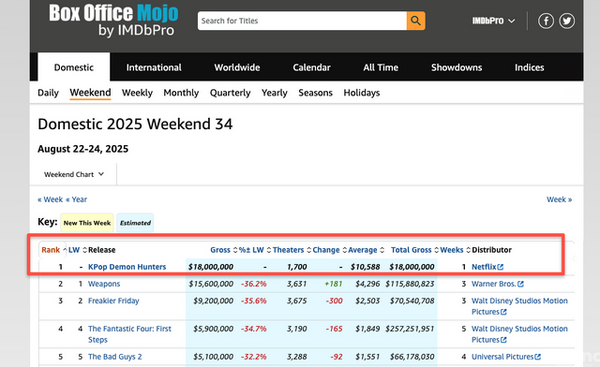The image size is (600, 367).
Task: Click the Search for Titles field
Action: coord(302,21)
